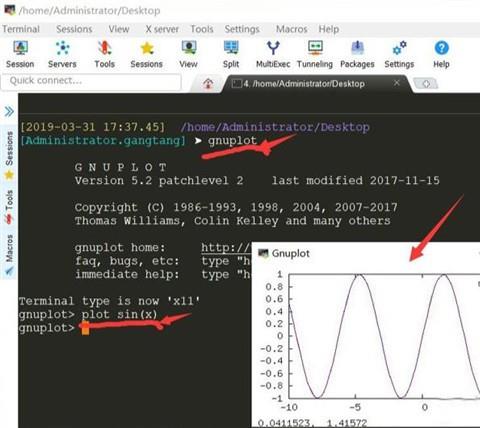480x428 pixels.
Task: Click the MobaXterm app icon in title bar
Action: [x=9, y=10]
